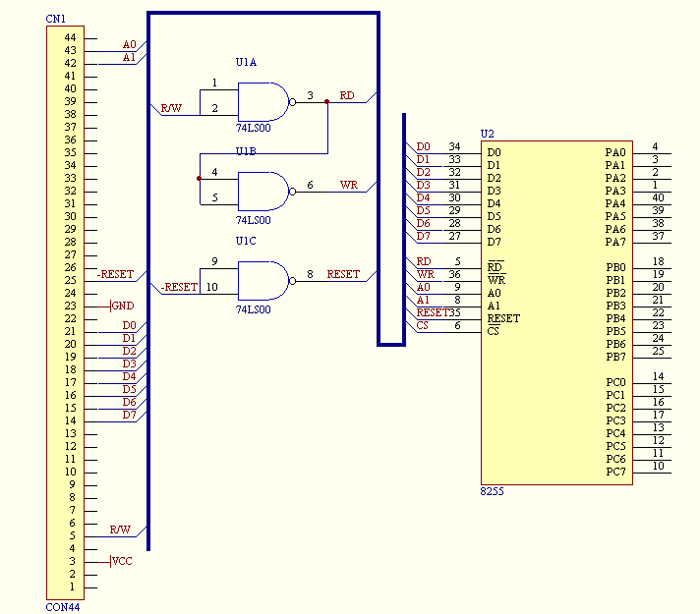700x614 pixels.
Task: Select the U1C NAND gate symbol
Action: tap(262, 280)
